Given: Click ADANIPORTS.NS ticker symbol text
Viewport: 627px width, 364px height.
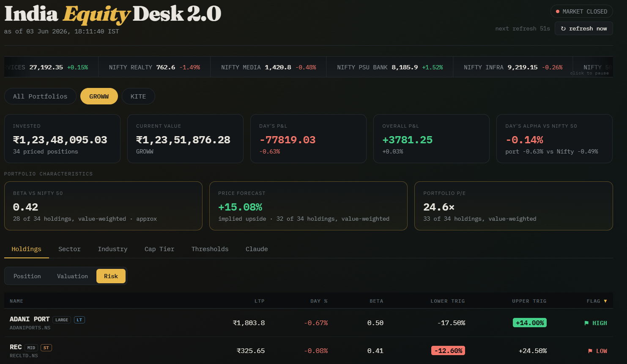Looking at the screenshot, I should click(30, 328).
